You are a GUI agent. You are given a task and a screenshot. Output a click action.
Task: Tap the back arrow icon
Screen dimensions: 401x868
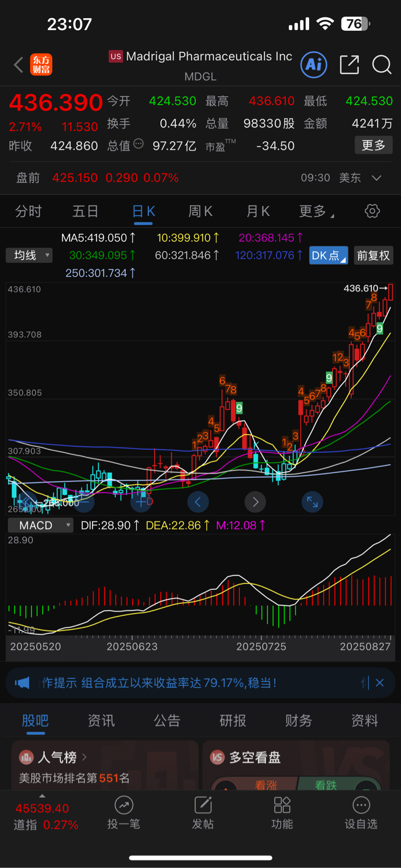pyautogui.click(x=19, y=65)
